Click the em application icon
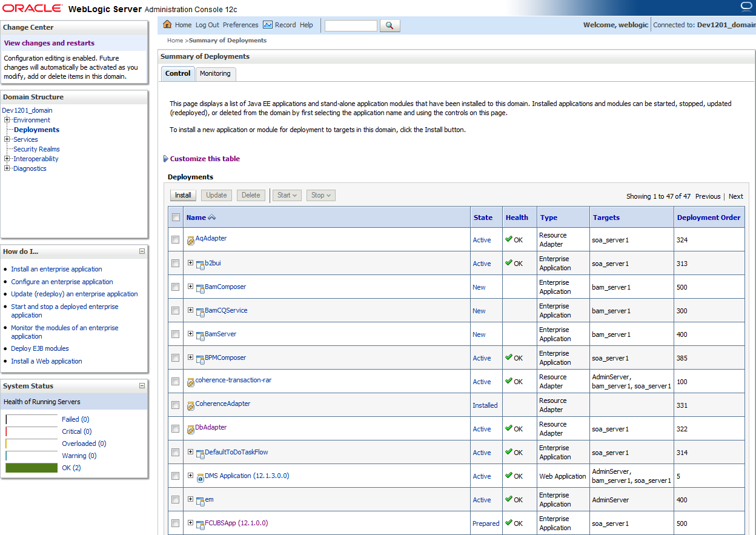This screenshot has width=756, height=535. 201,500
